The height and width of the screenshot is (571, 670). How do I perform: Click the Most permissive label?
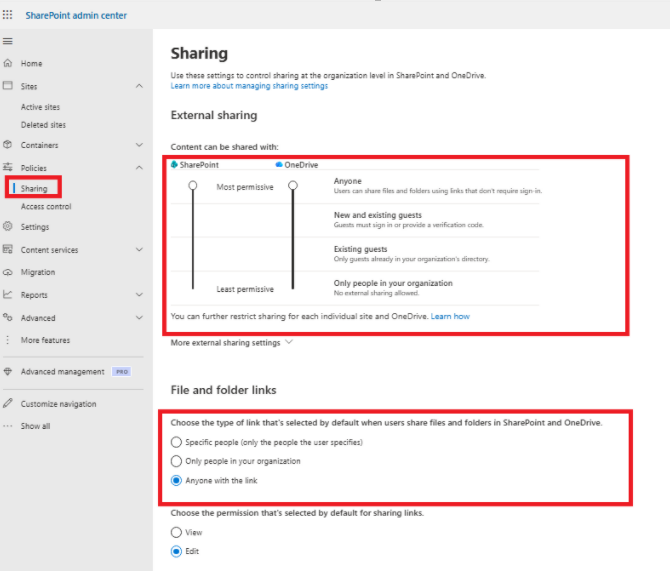pos(245,187)
